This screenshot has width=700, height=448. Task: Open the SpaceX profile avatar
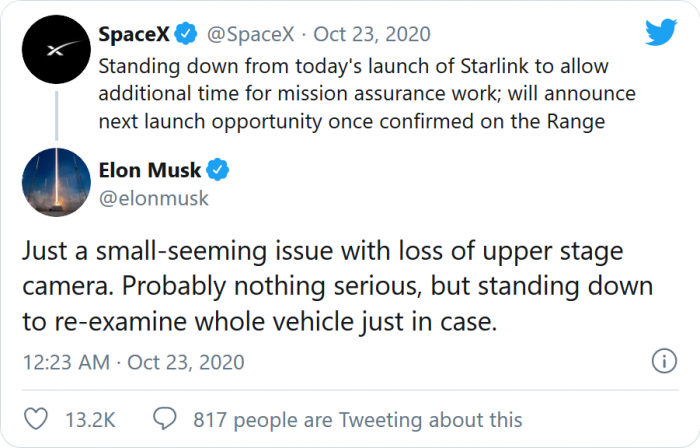pyautogui.click(x=55, y=54)
